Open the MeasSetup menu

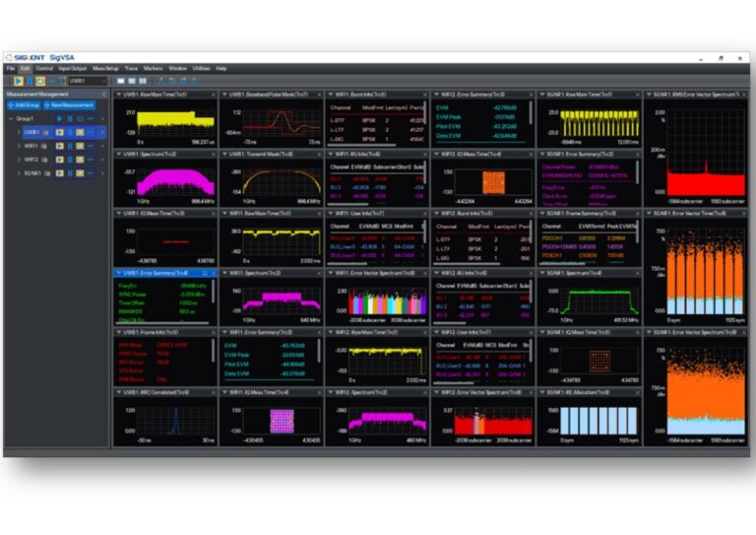(x=105, y=69)
